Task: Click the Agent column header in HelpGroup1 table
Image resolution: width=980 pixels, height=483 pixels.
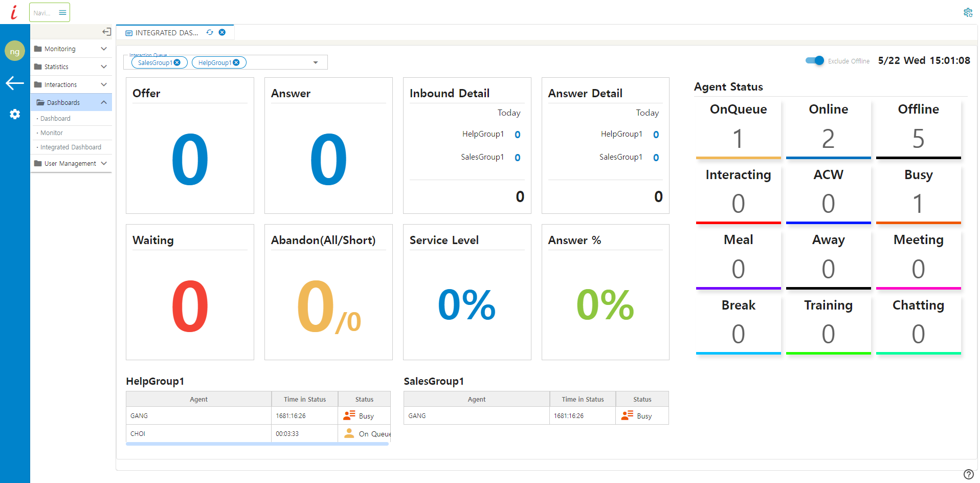Action: coord(198,399)
